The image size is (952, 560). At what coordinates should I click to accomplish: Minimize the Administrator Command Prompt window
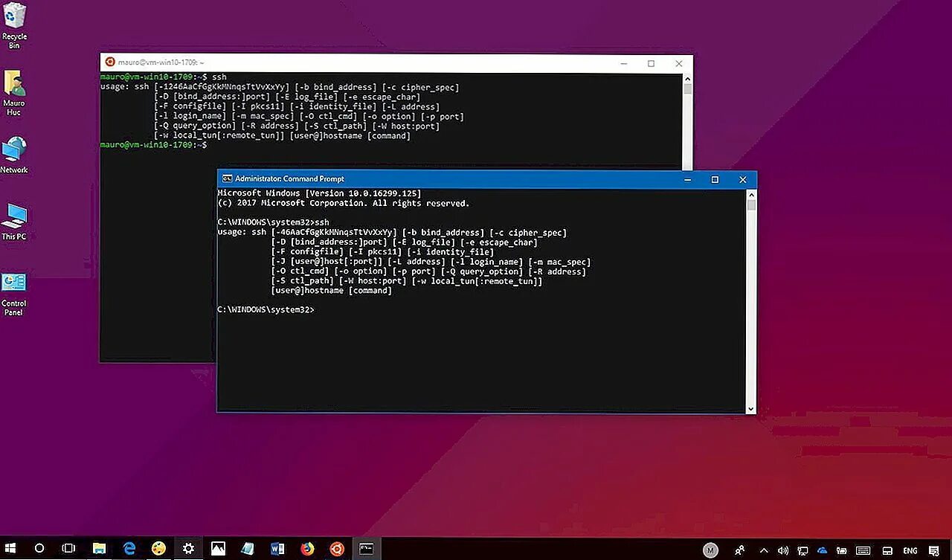(687, 179)
